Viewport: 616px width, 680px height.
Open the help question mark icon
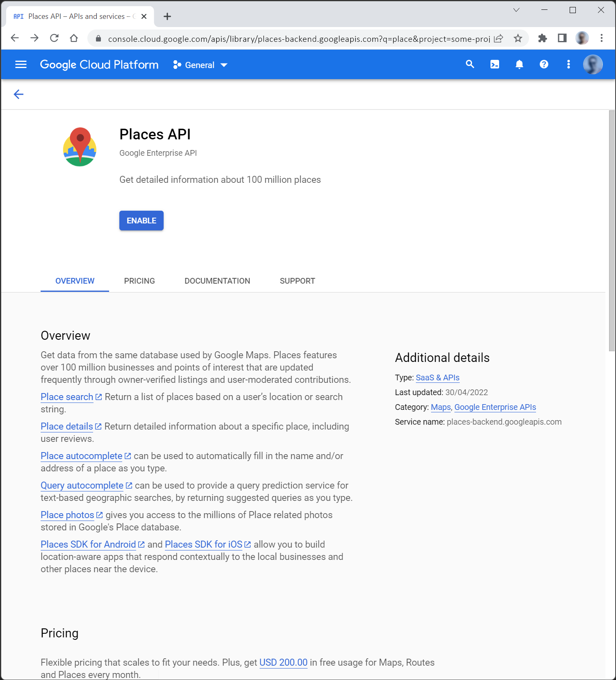coord(544,64)
